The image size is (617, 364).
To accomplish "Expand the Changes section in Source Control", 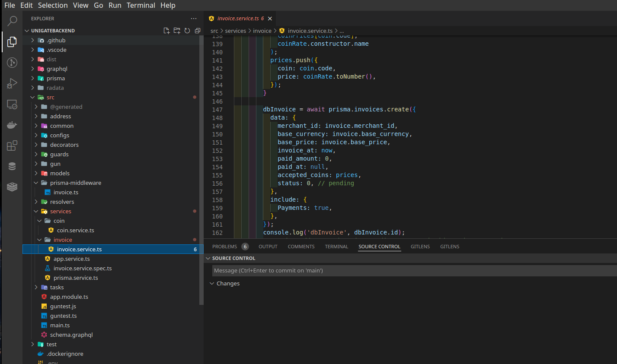I will pyautogui.click(x=227, y=284).
